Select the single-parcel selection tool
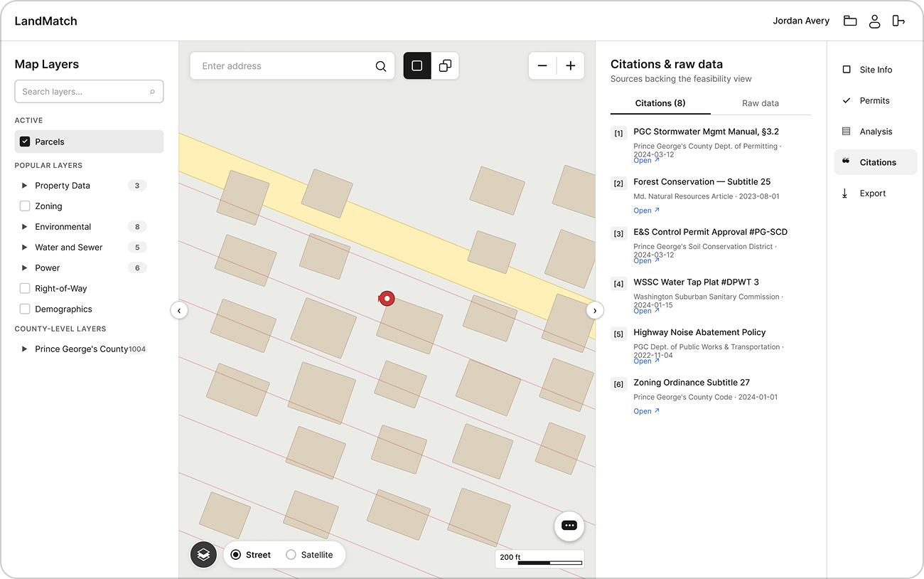Image resolution: width=924 pixels, height=579 pixels. click(417, 65)
